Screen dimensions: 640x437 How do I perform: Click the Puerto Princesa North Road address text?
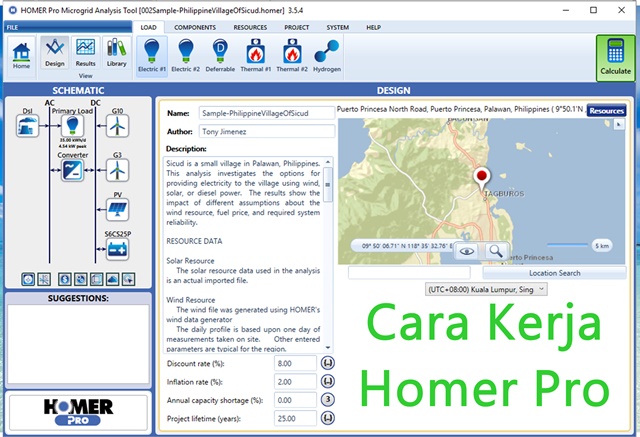click(x=461, y=109)
